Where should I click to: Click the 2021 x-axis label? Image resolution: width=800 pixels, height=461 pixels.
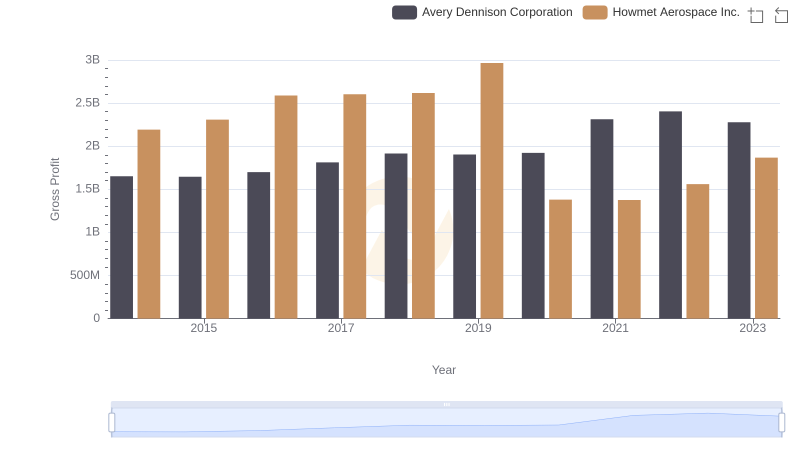(615, 328)
